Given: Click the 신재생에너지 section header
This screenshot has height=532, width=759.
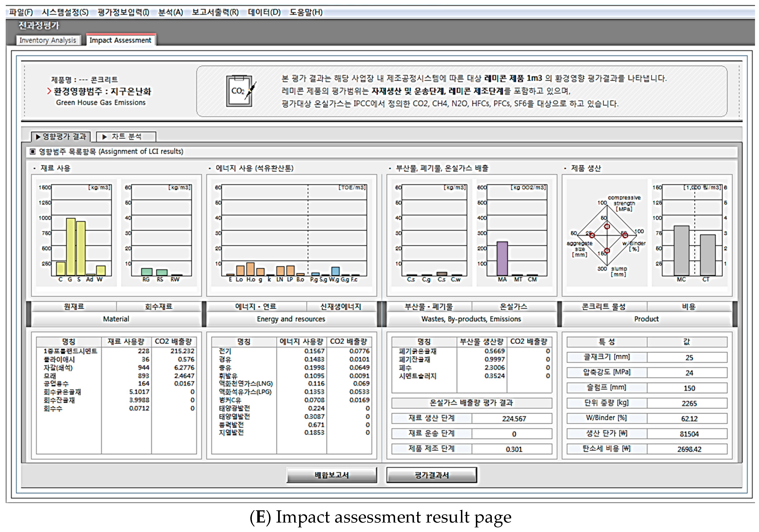Looking at the screenshot, I should point(341,306).
